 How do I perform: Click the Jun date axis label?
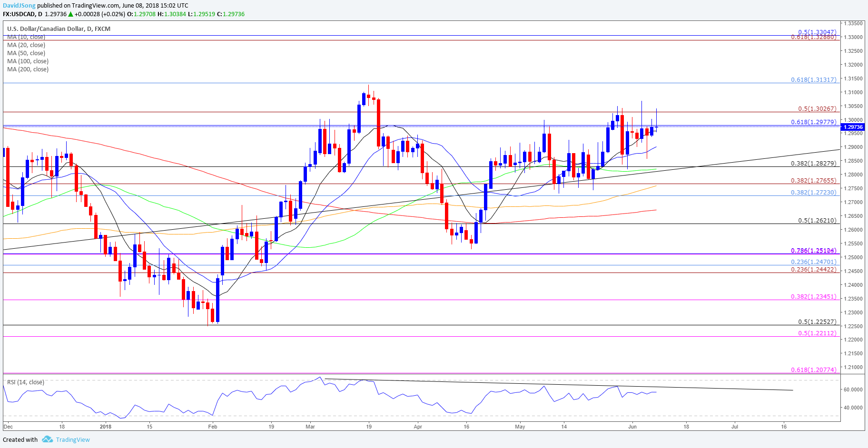pos(632,427)
